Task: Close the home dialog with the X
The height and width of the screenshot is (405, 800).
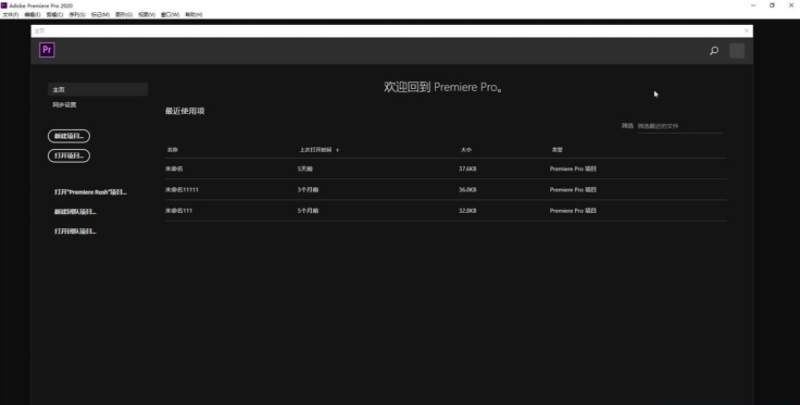Action: tap(747, 31)
